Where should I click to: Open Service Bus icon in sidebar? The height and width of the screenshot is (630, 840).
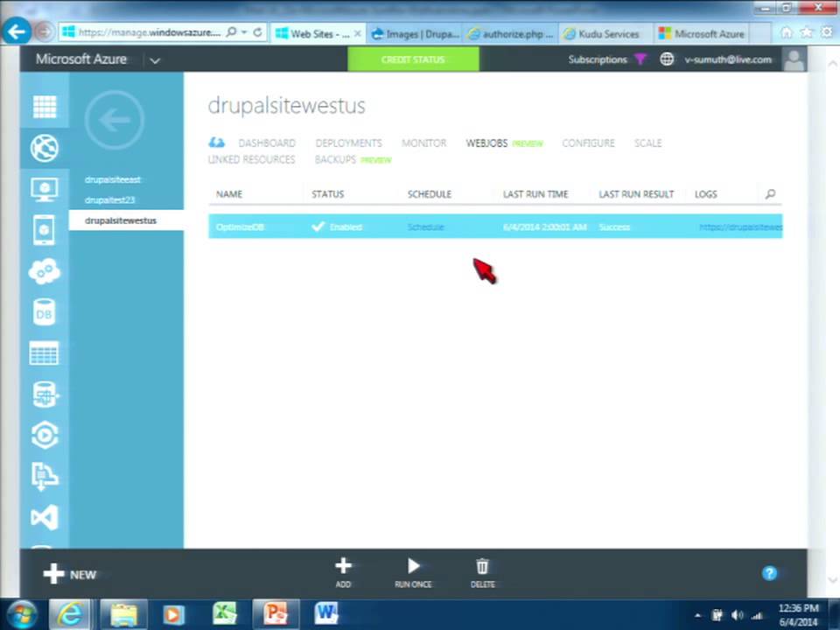[45, 476]
